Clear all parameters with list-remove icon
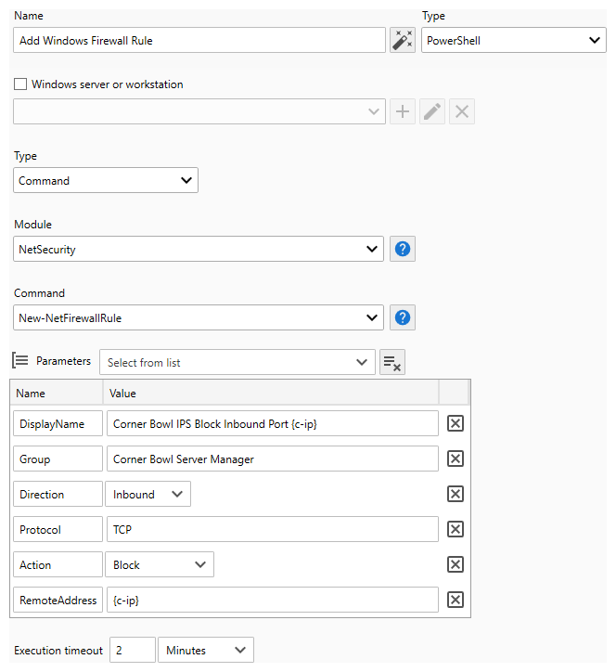This screenshot has height=672, width=616. pyautogui.click(x=392, y=362)
